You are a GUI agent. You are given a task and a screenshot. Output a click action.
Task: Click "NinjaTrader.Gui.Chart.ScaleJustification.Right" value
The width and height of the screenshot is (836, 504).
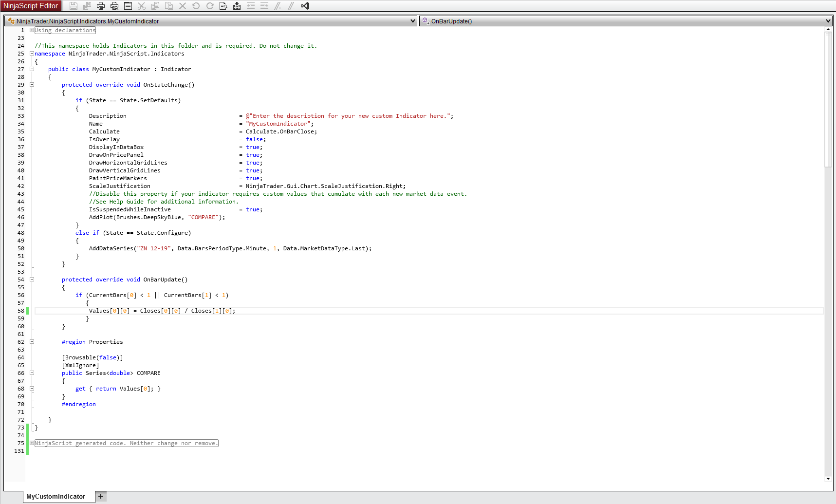(324, 186)
